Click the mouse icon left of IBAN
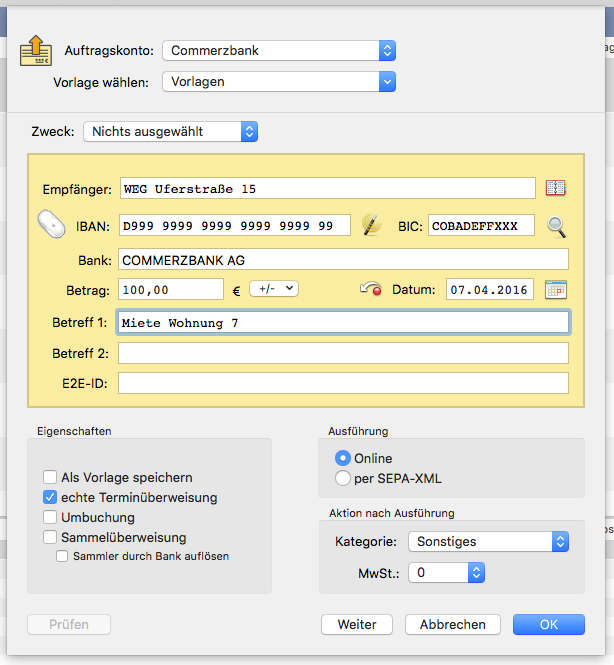The width and height of the screenshot is (614, 665). (50, 224)
